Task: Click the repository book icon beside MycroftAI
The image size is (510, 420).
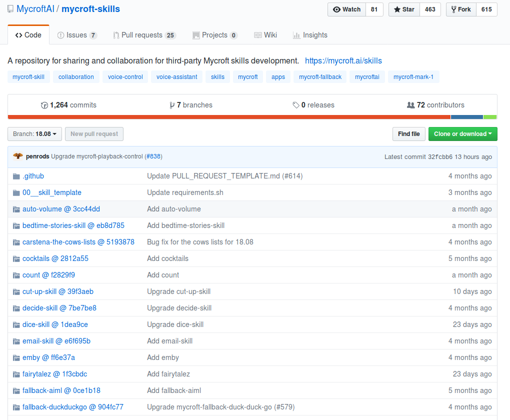Action: pyautogui.click(x=10, y=9)
